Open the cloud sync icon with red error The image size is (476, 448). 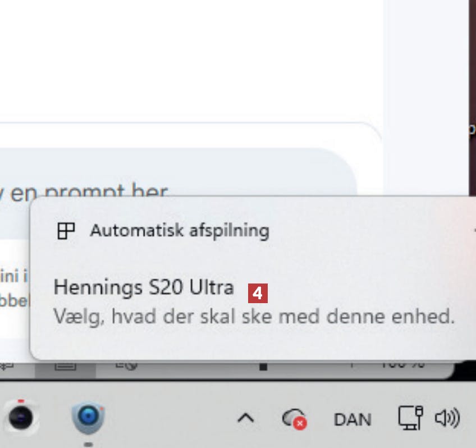295,419
